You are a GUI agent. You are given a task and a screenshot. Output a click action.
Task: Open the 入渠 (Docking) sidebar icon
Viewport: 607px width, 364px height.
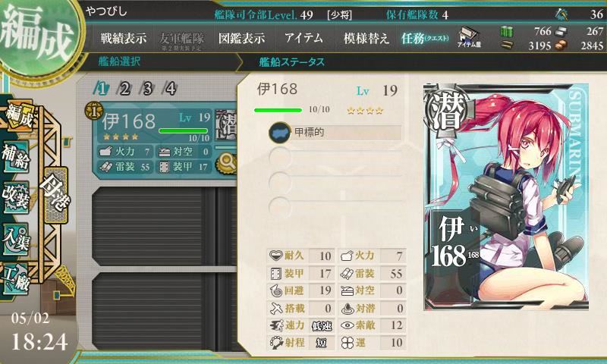[16, 239]
